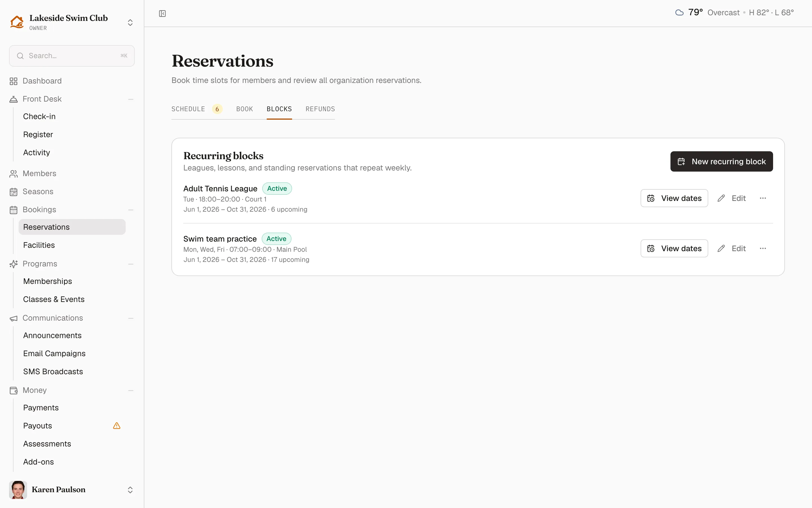The height and width of the screenshot is (508, 812).
Task: Click the Programs sparkle icon
Action: [14, 264]
